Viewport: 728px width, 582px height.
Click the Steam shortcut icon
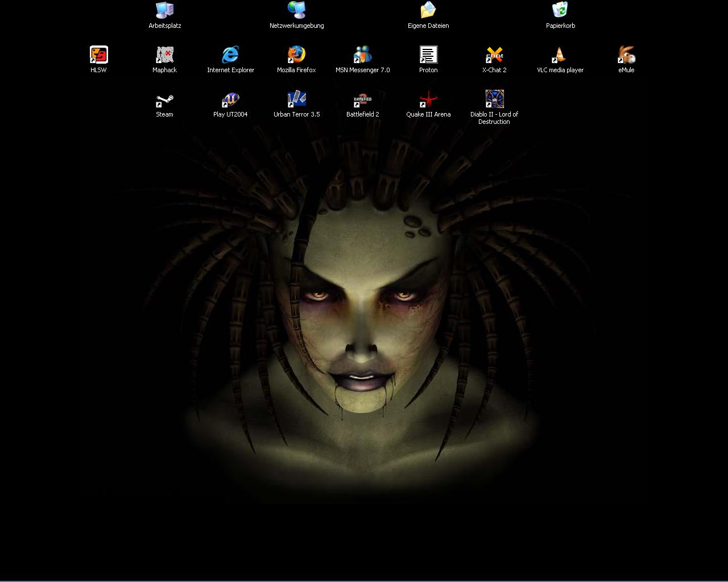(x=164, y=99)
